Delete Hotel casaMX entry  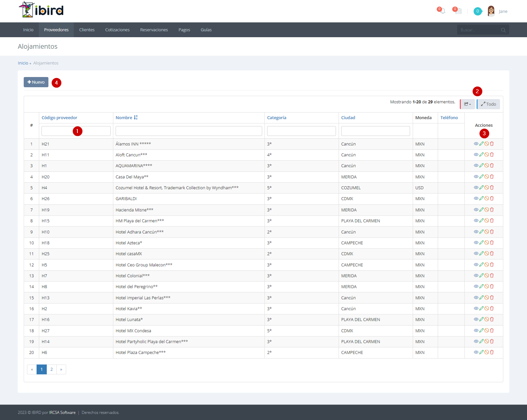[x=492, y=253]
